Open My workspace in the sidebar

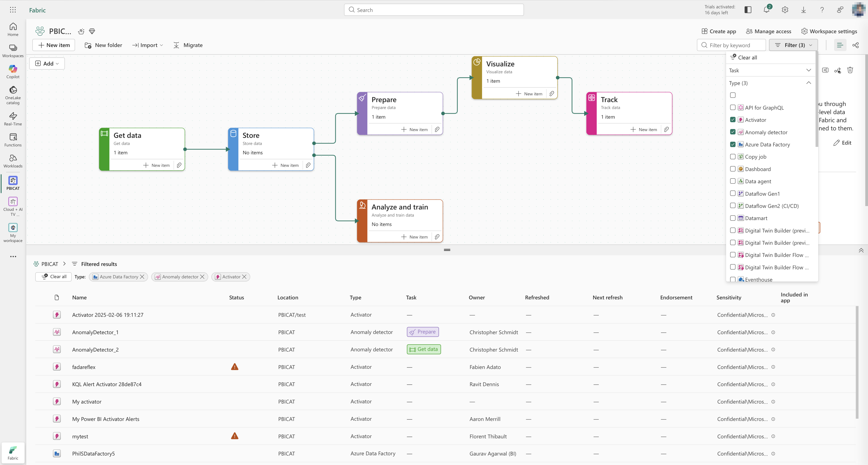point(13,233)
